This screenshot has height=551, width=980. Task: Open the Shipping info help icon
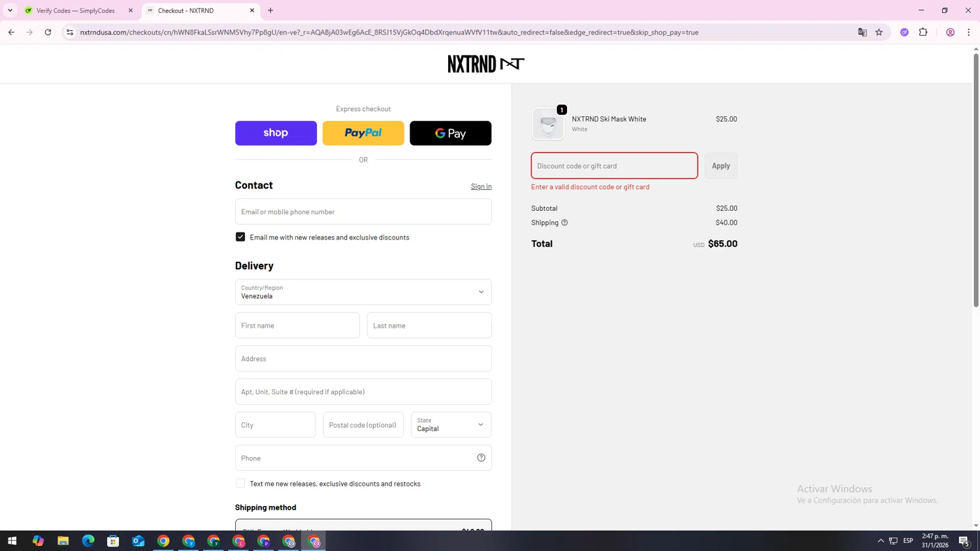click(x=564, y=223)
